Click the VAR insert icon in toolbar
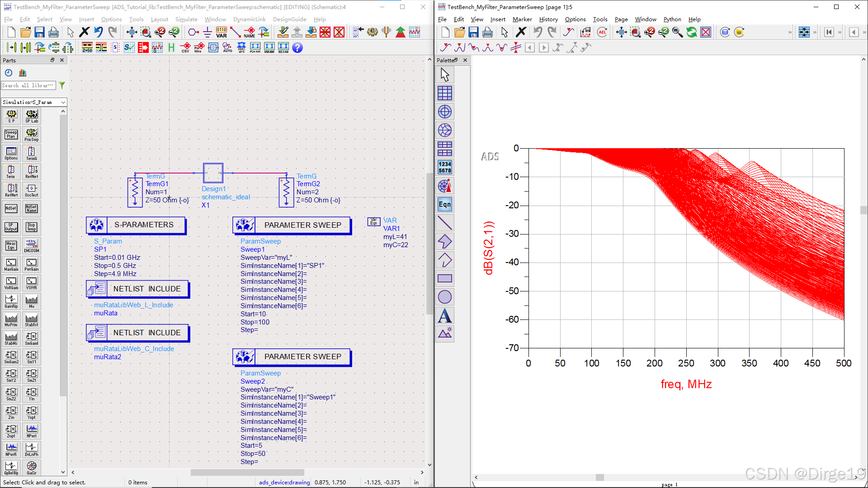The image size is (868, 488). click(222, 32)
